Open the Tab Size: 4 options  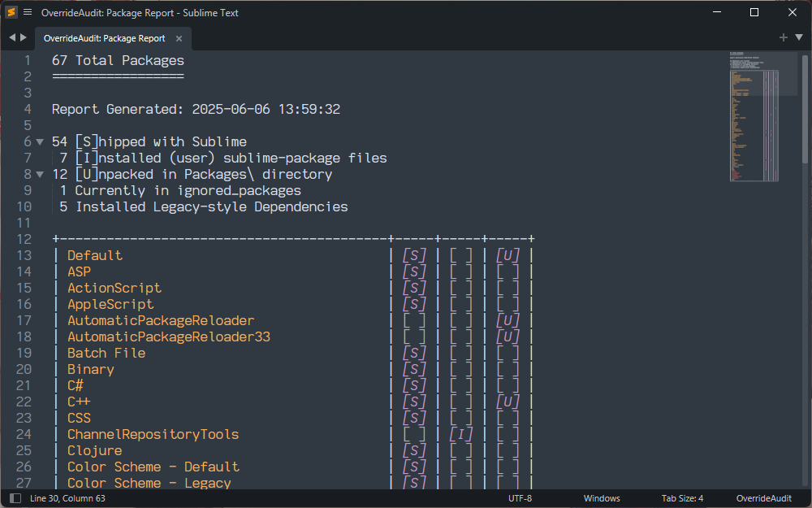click(682, 498)
